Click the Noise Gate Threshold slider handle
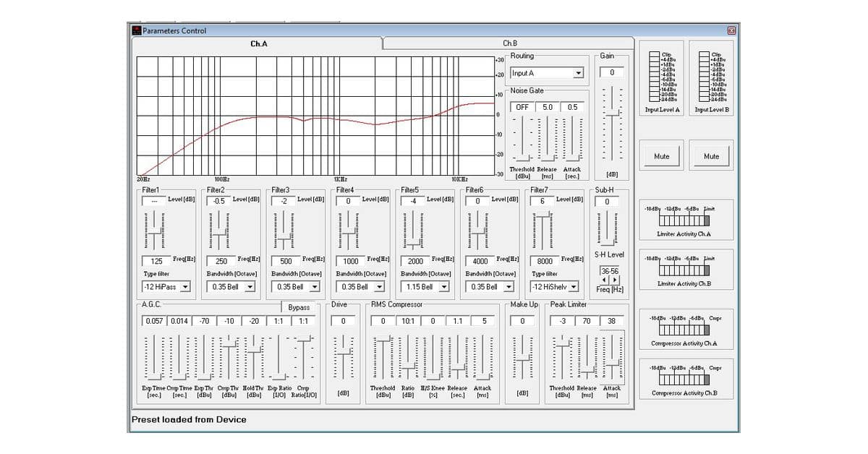This screenshot has height=454, width=868. tap(522, 156)
